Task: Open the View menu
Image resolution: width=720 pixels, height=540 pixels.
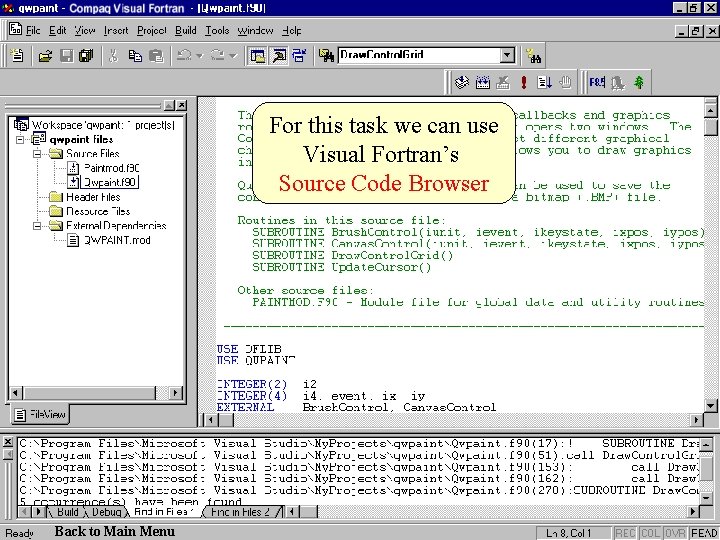Action: point(85,31)
